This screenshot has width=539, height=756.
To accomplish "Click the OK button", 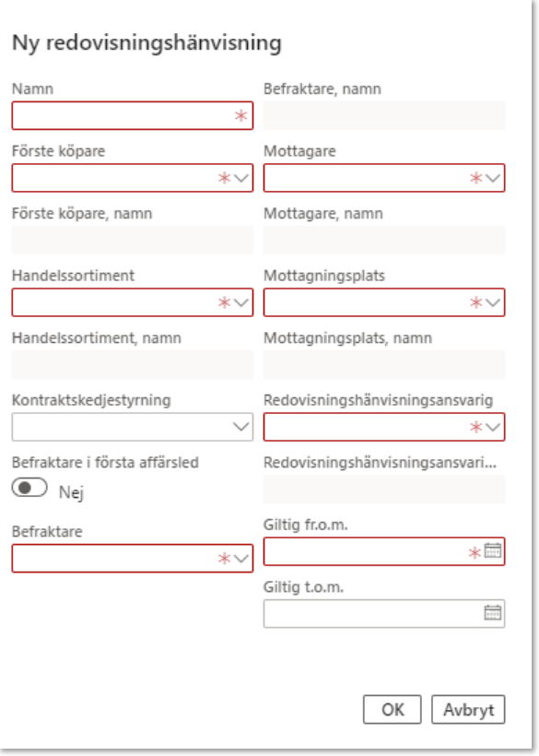I will point(393,709).
